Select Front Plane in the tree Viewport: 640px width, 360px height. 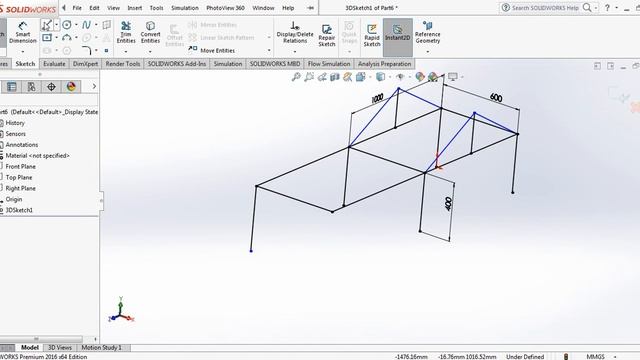click(20, 167)
